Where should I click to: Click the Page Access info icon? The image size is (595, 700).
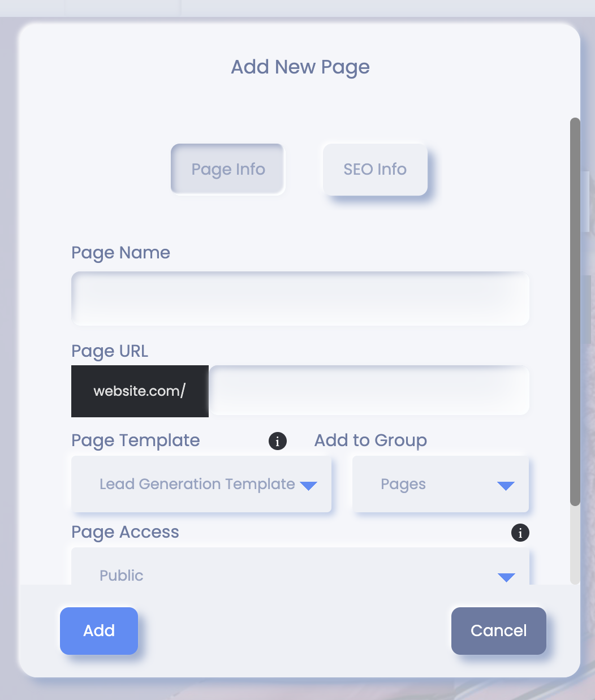[520, 533]
